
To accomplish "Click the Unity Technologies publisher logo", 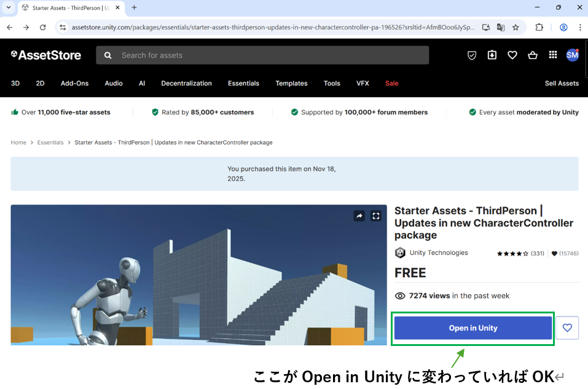I will pyautogui.click(x=400, y=253).
